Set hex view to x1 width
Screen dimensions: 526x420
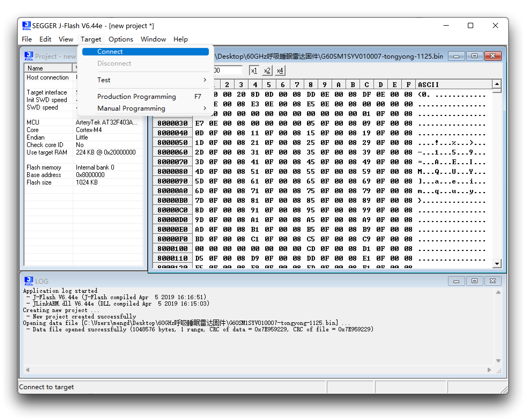point(254,71)
